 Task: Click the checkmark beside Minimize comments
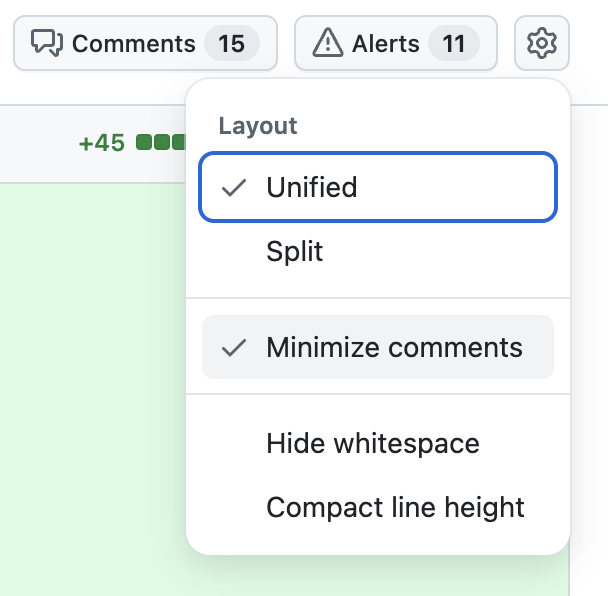coord(233,347)
